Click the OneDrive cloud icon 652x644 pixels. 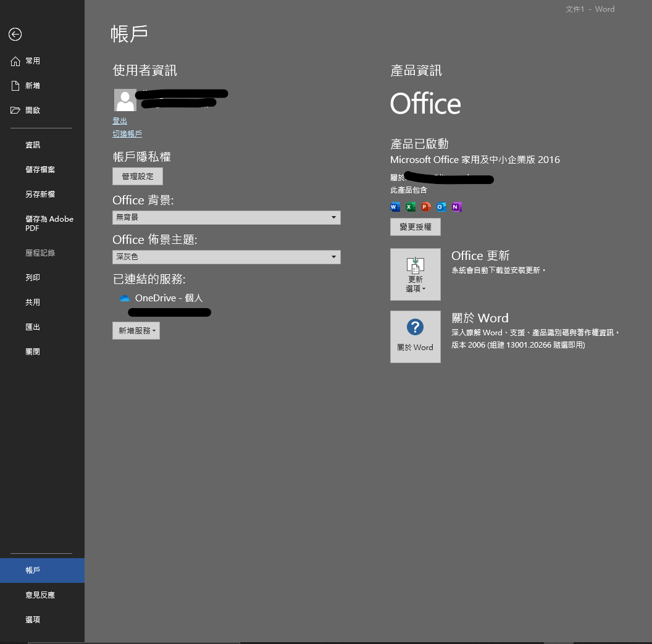point(124,298)
